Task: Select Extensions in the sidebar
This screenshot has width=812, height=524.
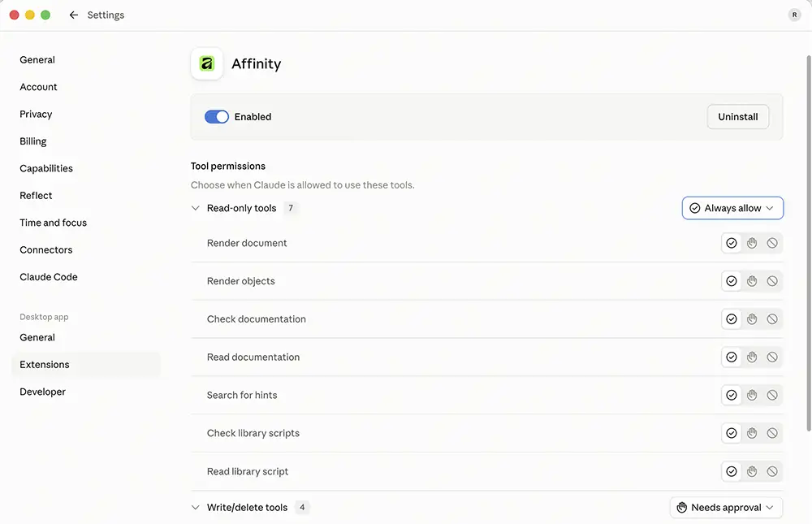Action: pos(86,365)
